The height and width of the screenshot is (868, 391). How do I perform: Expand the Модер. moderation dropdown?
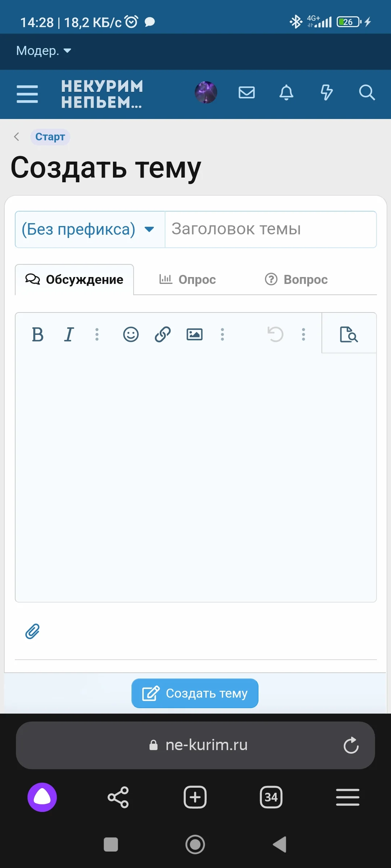43,51
